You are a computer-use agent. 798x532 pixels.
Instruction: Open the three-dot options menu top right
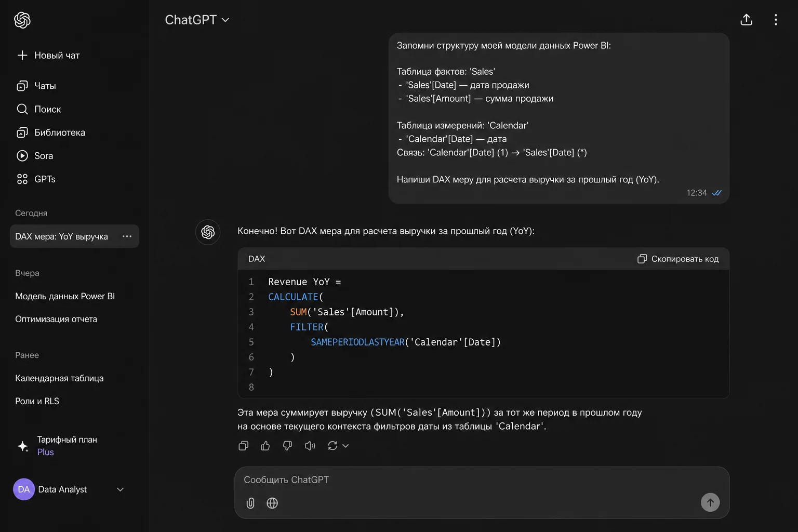776,20
